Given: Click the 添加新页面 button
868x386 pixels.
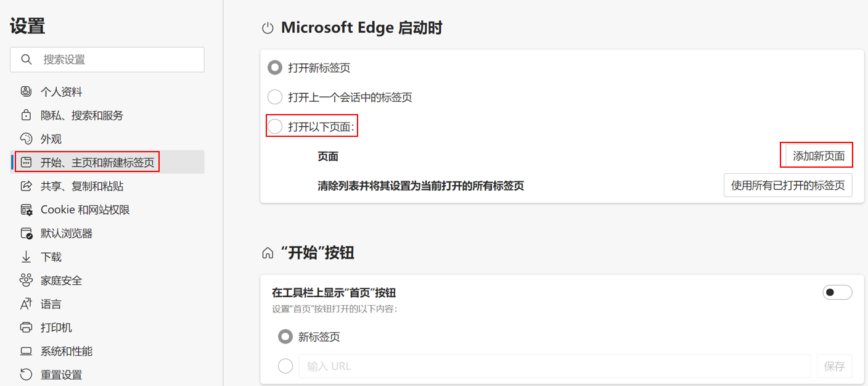Looking at the screenshot, I should pyautogui.click(x=818, y=156).
